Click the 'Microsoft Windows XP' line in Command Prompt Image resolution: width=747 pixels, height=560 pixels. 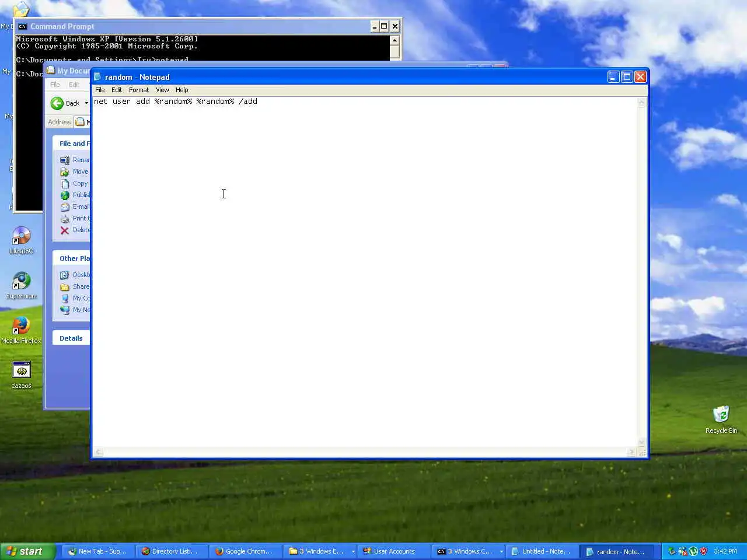point(107,39)
